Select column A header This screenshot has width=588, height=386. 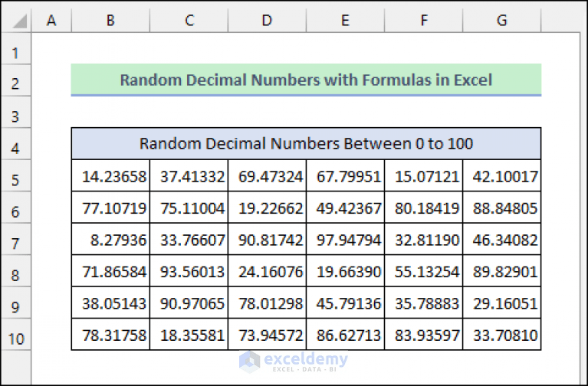pyautogui.click(x=51, y=20)
